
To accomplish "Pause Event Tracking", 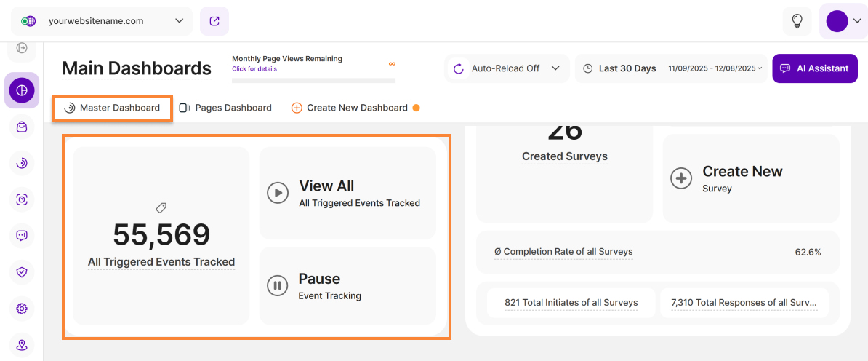I will 347,286.
